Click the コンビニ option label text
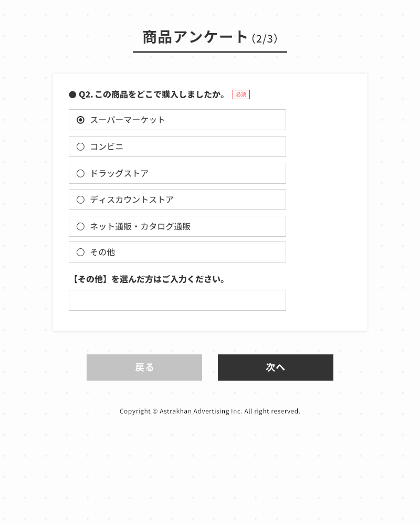The image size is (420, 525). [107, 146]
